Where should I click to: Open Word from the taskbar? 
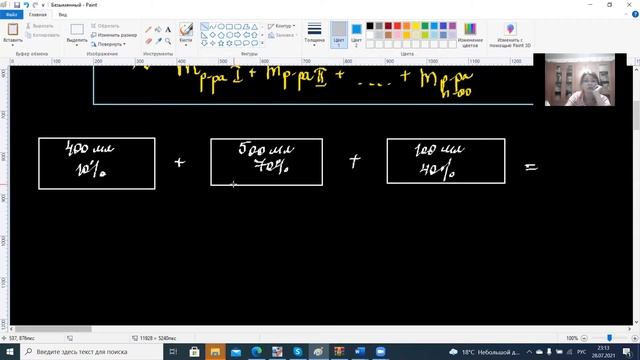360,351
